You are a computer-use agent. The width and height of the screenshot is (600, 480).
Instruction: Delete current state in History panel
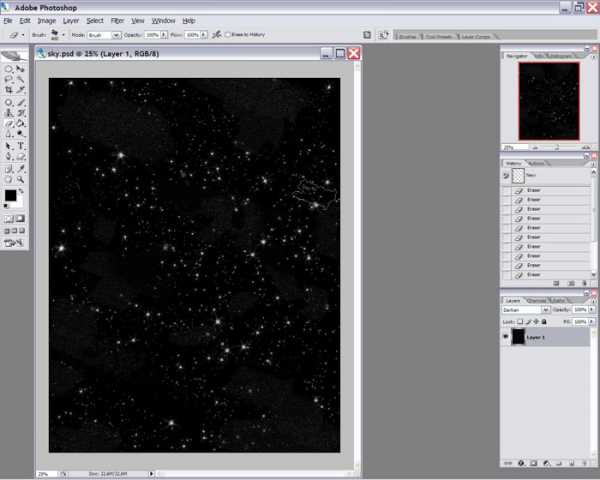click(584, 283)
